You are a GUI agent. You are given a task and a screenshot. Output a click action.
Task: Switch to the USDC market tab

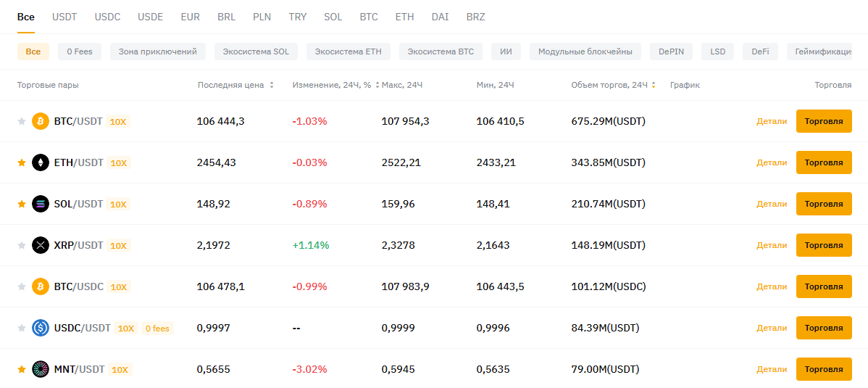click(x=107, y=17)
